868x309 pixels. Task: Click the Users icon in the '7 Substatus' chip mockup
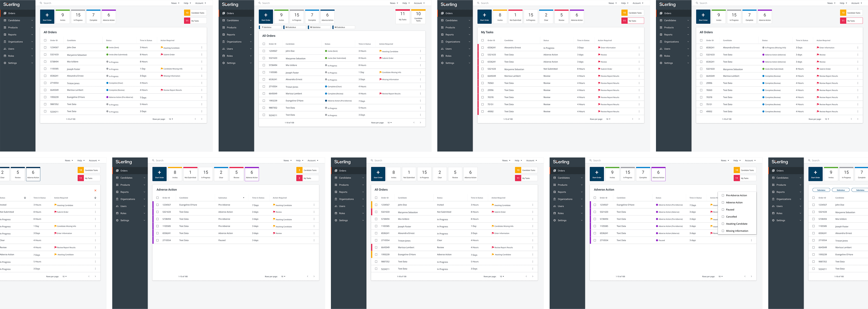224,49
